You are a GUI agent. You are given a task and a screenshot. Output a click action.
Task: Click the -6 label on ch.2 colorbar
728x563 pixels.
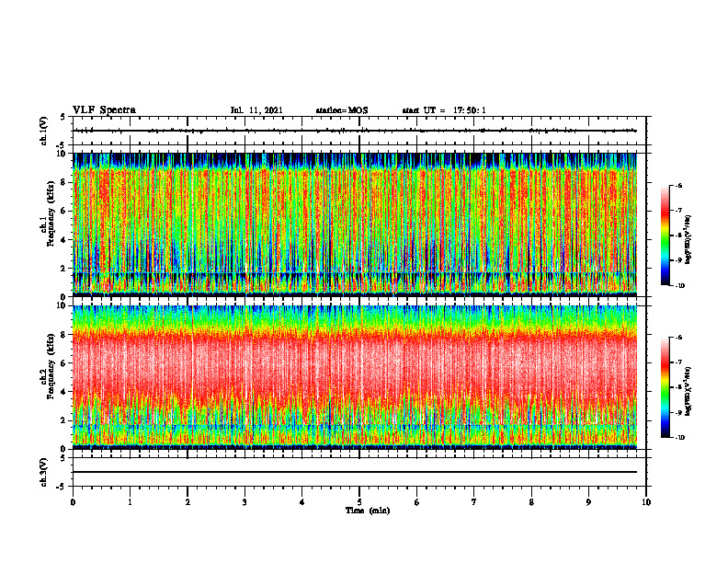[x=678, y=338]
